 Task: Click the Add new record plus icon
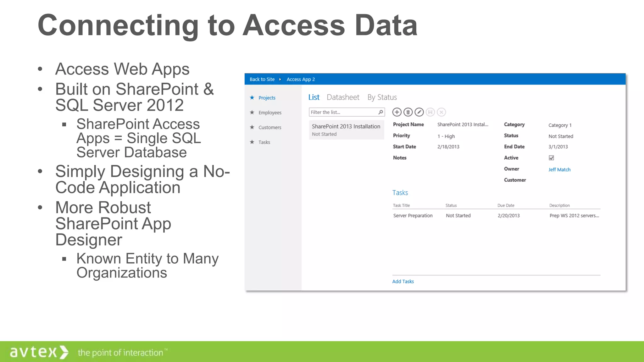pyautogui.click(x=397, y=112)
